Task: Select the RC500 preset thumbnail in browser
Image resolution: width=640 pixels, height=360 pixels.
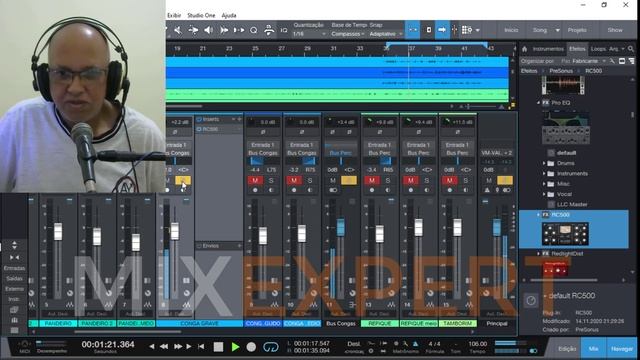Action: [565, 234]
